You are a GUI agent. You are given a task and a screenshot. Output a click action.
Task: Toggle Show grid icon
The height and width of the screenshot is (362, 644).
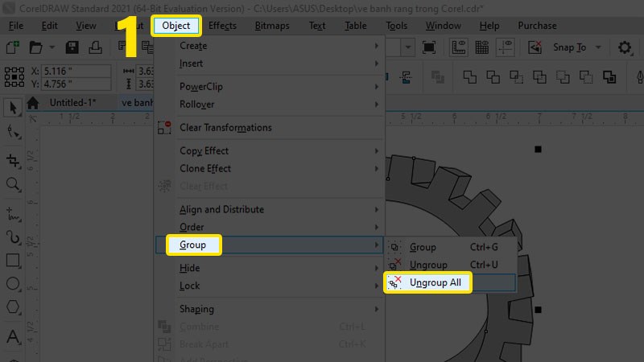click(481, 47)
